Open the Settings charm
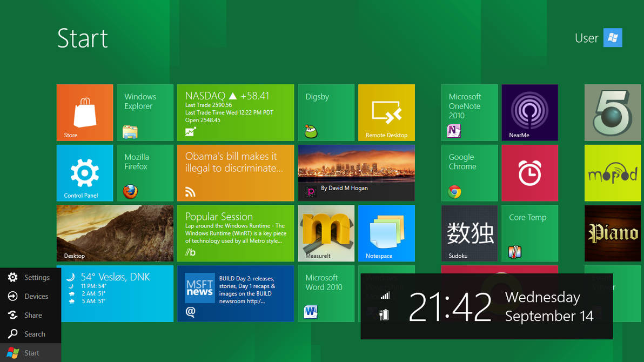This screenshot has width=644, height=362. [30, 277]
